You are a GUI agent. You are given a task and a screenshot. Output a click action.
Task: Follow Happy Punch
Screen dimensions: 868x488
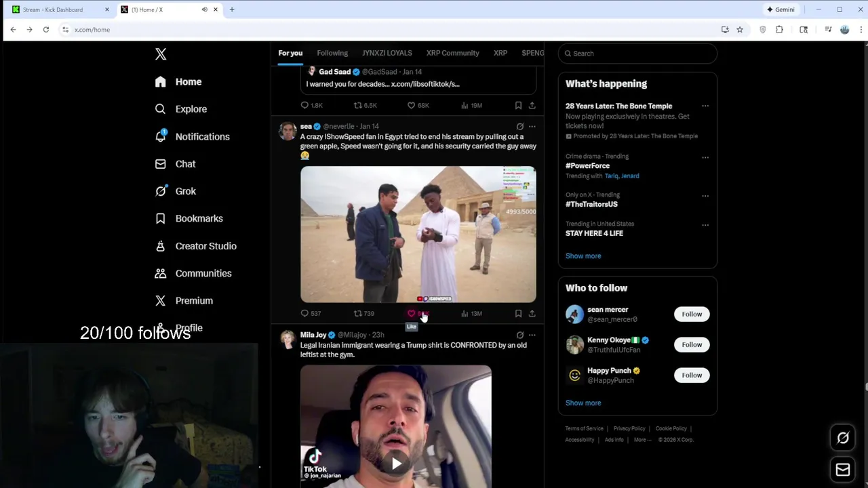pyautogui.click(x=692, y=375)
